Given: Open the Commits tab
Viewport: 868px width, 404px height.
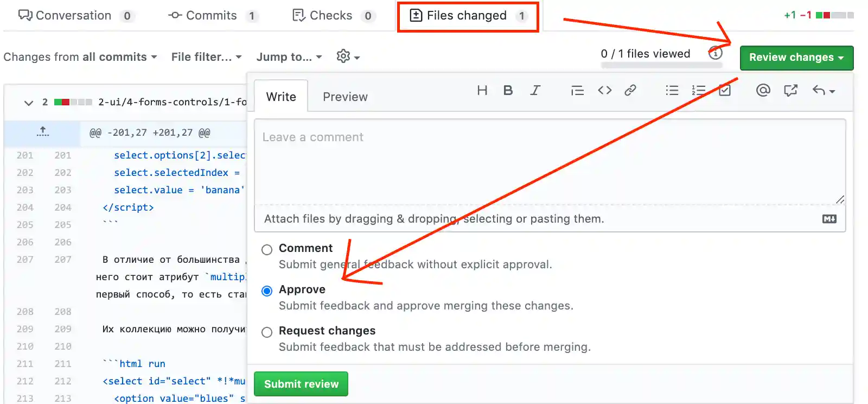Looking at the screenshot, I should coord(212,16).
